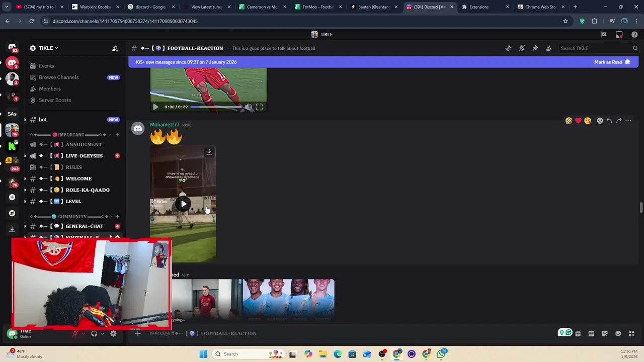Seek the top video progress bar

[x=215, y=107]
